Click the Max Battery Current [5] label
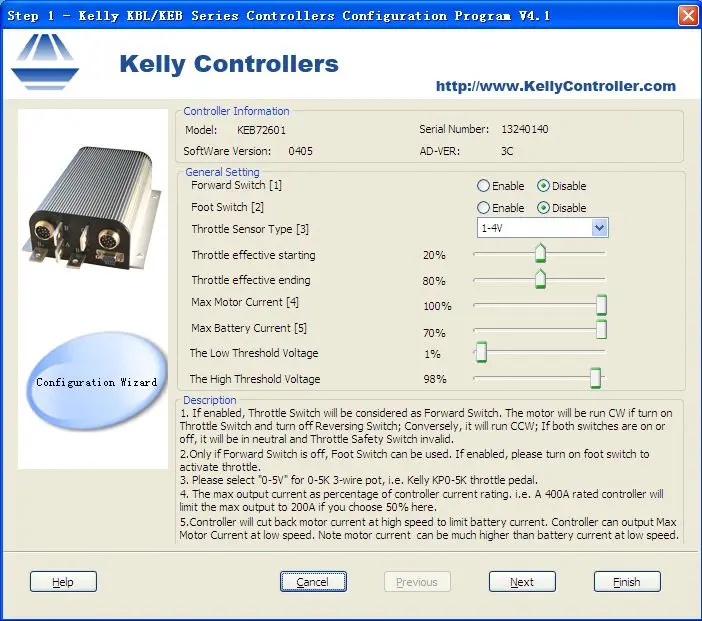The width and height of the screenshot is (702, 621). pyautogui.click(x=249, y=328)
